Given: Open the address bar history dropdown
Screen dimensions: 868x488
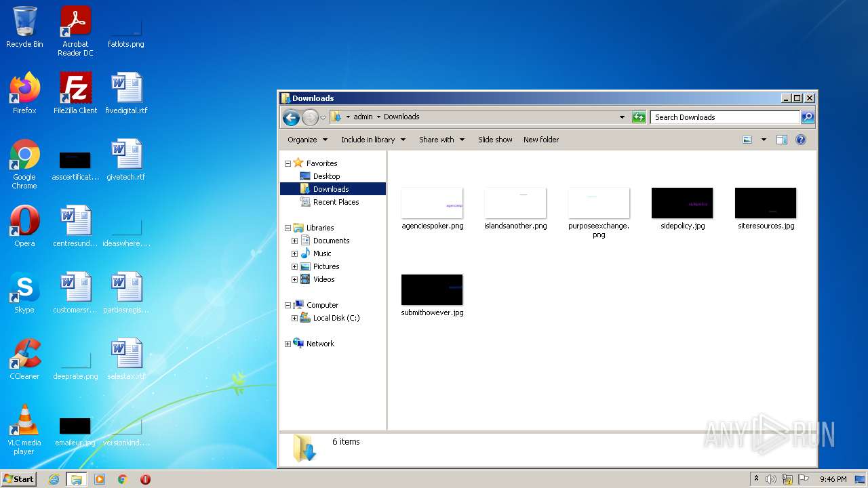Looking at the screenshot, I should tap(622, 117).
